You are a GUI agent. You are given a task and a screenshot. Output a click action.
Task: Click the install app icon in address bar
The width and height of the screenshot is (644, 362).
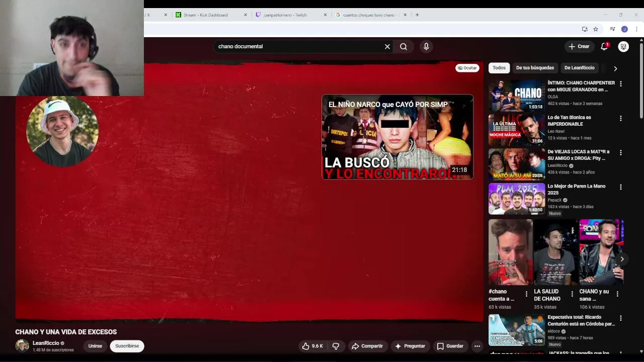click(x=585, y=29)
